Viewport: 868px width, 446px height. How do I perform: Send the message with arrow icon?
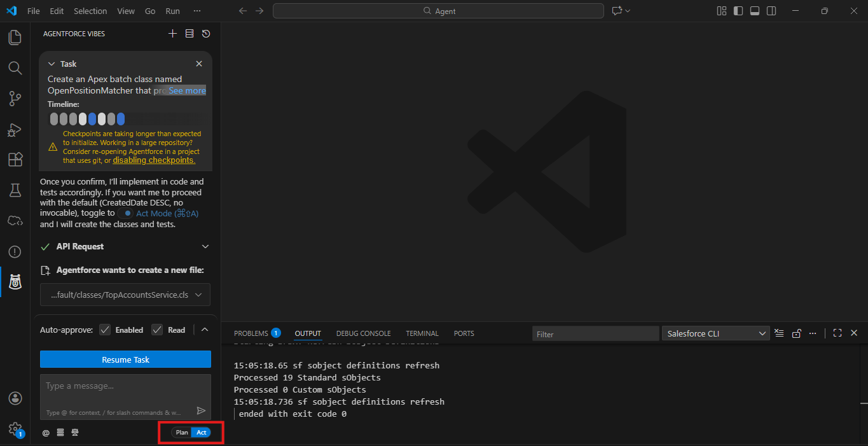tap(201, 411)
